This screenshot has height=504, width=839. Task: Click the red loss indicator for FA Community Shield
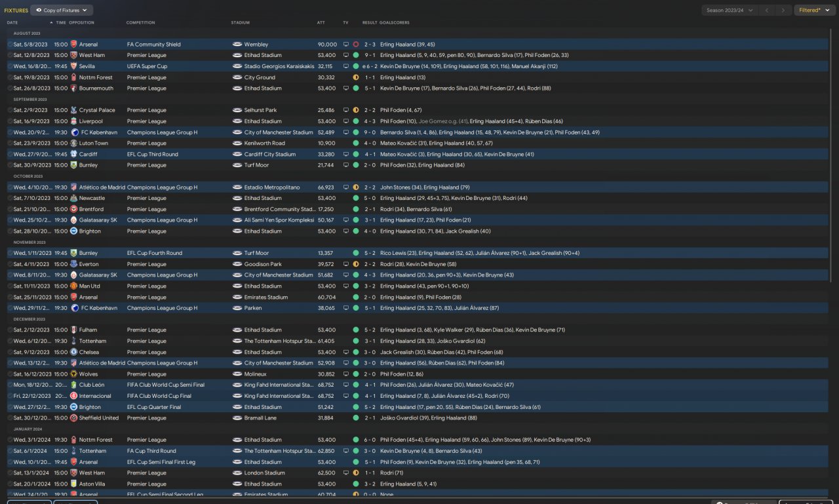pos(356,45)
